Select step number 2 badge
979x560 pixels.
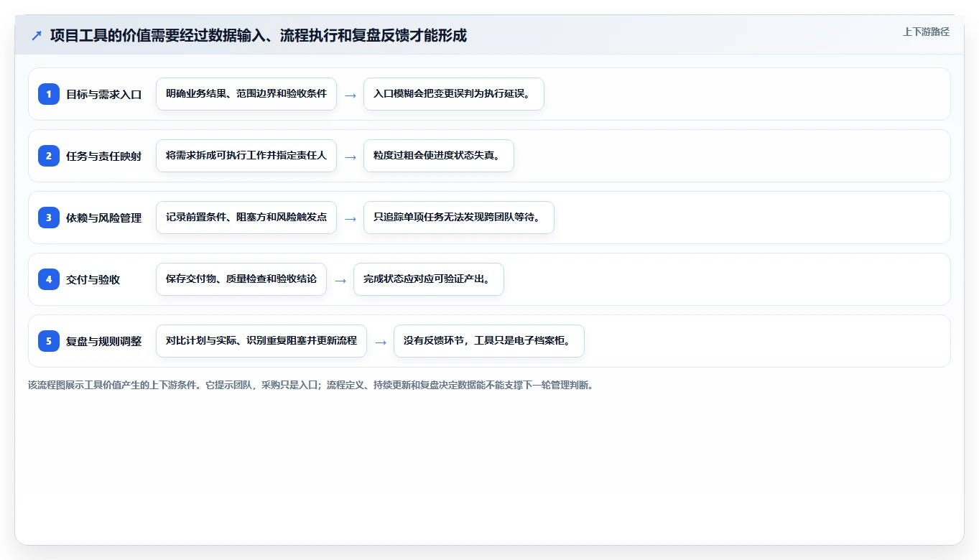pos(49,156)
